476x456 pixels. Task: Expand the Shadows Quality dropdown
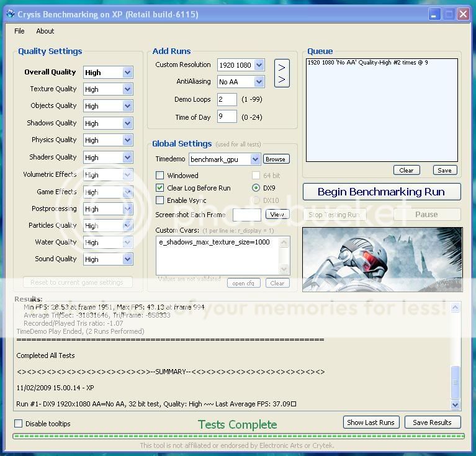tap(128, 123)
